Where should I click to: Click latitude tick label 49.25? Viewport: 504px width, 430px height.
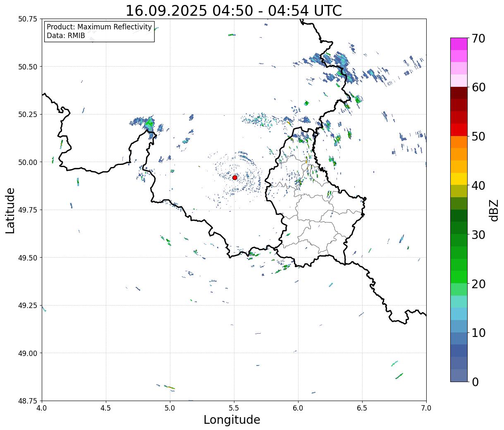[27, 306]
